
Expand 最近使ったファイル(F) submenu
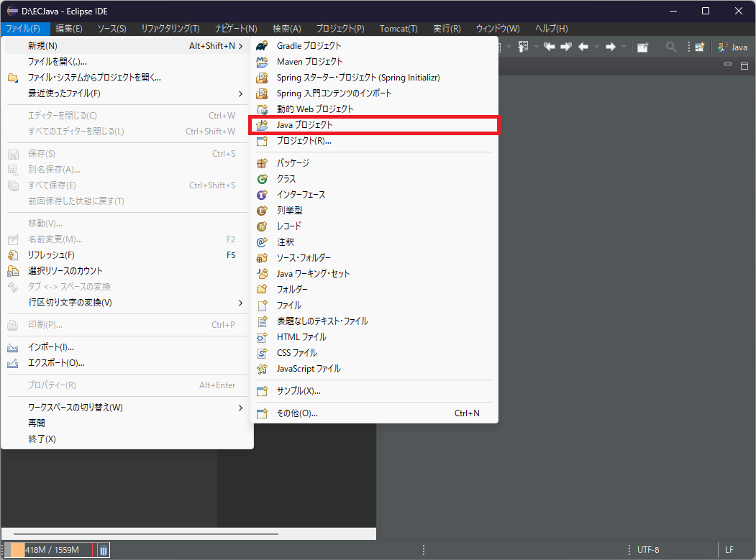(127, 93)
